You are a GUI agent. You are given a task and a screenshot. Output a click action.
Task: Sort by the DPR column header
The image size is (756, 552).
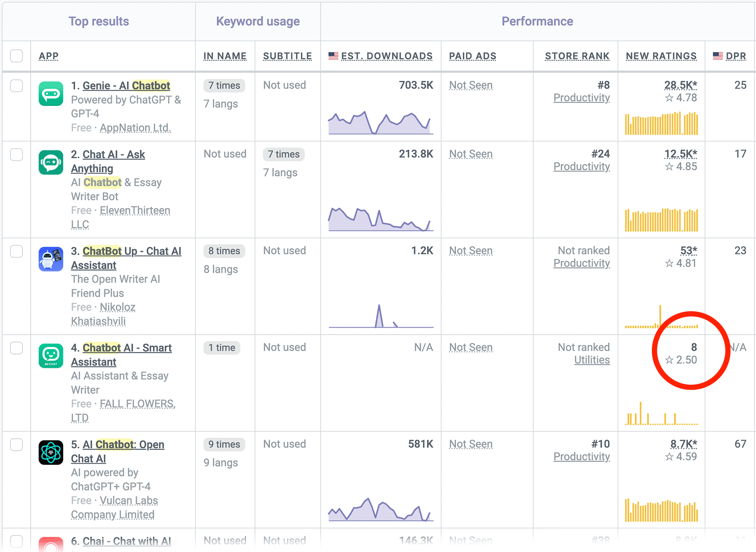point(736,56)
